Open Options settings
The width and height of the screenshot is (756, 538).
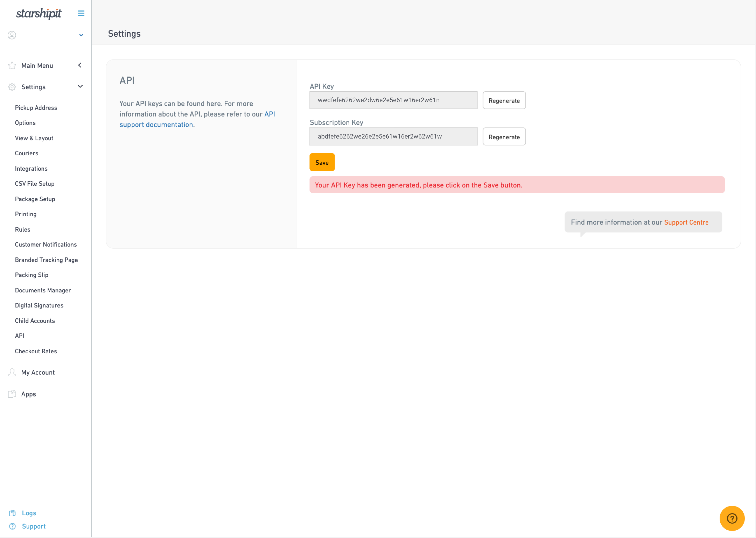coord(25,123)
